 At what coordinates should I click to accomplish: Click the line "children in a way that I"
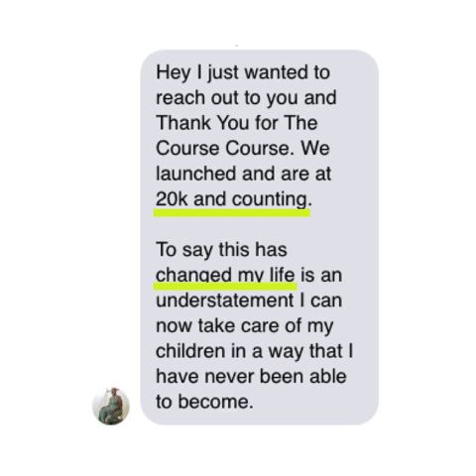click(x=255, y=351)
